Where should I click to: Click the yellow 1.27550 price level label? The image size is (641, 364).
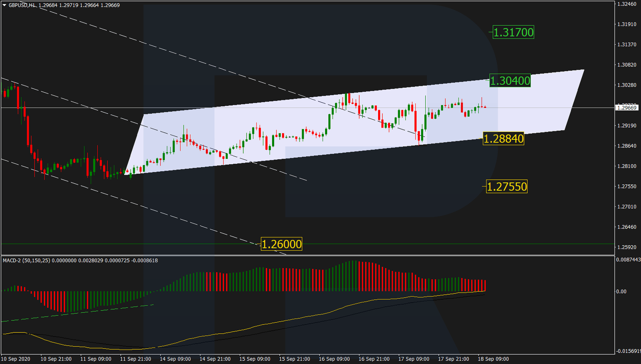[x=507, y=187]
